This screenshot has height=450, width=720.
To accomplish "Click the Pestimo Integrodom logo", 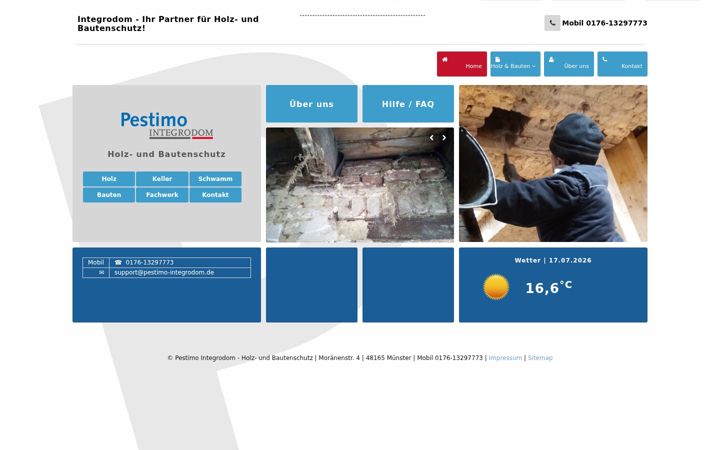I will point(167,125).
